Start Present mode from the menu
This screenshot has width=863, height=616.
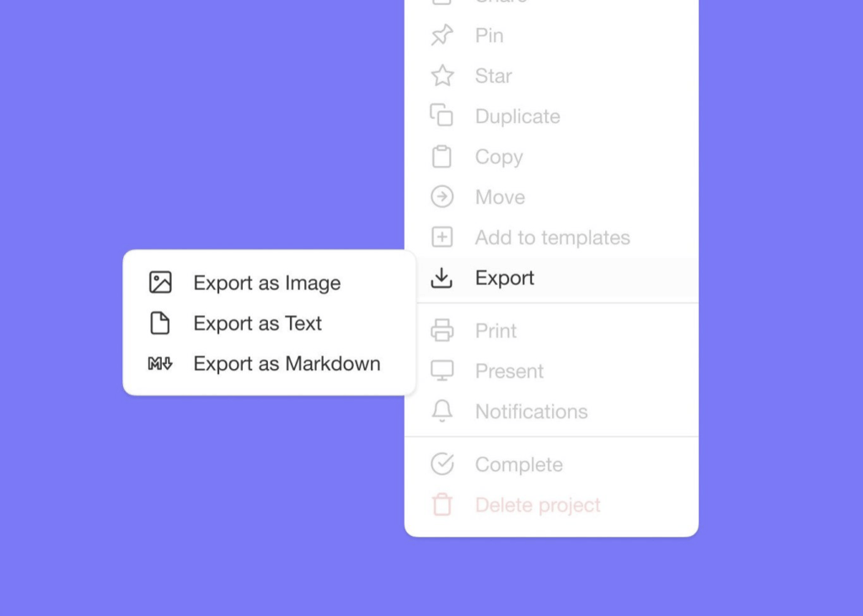[x=509, y=371]
